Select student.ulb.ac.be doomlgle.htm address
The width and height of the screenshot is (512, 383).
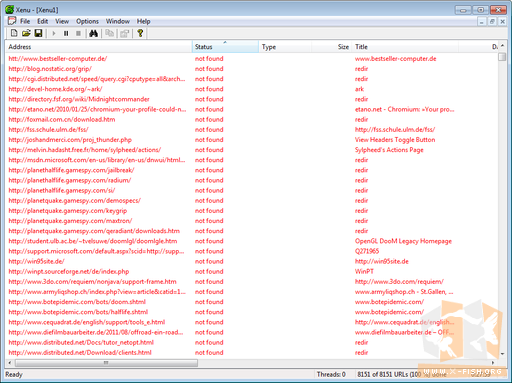point(93,241)
